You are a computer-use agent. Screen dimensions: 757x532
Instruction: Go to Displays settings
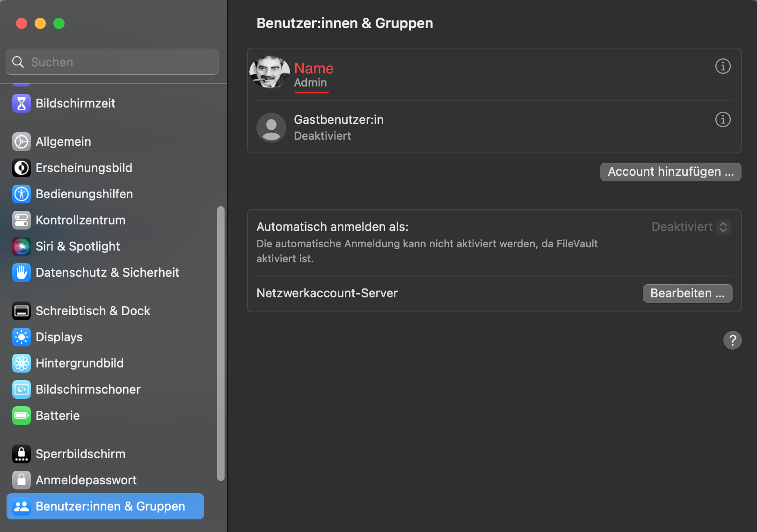pos(59,337)
